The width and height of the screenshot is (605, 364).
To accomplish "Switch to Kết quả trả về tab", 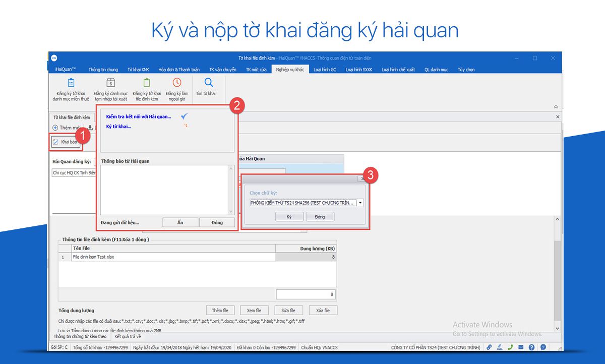I will click(x=128, y=336).
